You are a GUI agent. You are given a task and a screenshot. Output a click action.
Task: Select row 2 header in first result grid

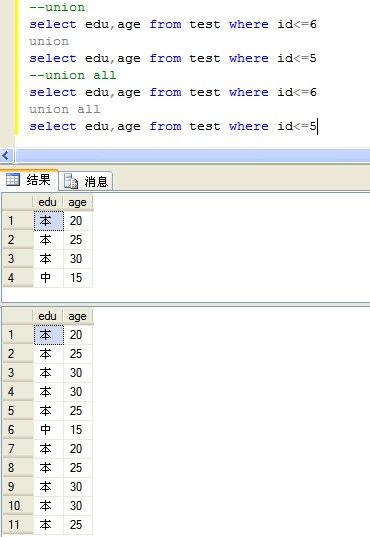18,240
